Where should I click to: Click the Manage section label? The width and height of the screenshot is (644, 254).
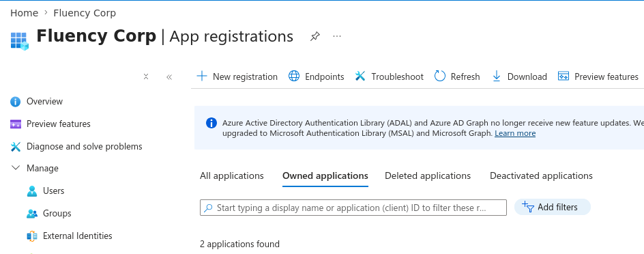click(x=42, y=168)
